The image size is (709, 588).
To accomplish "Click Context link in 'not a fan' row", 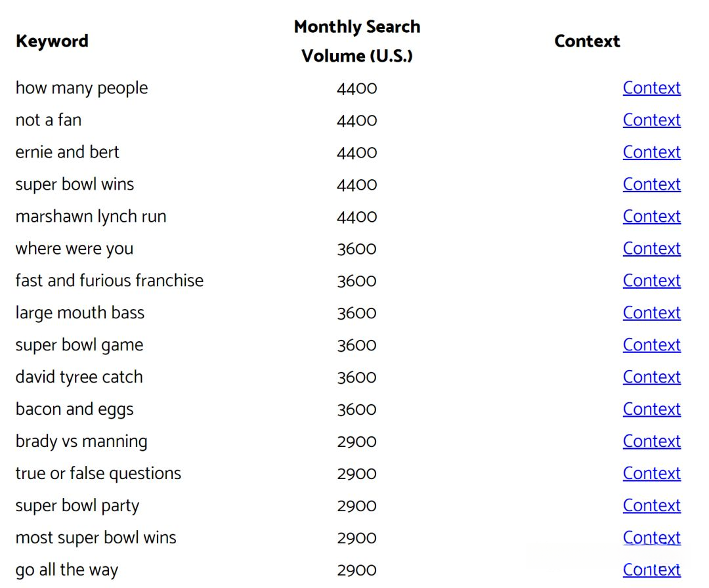I will [x=651, y=120].
